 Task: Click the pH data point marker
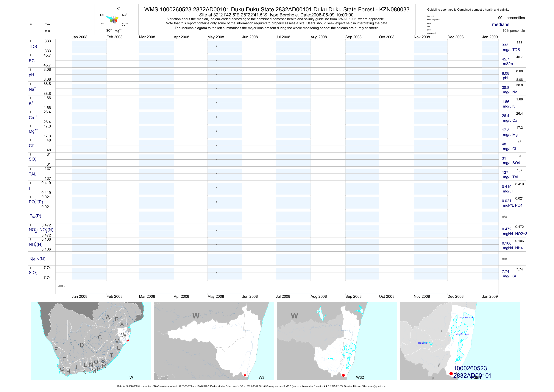pyautogui.click(x=216, y=75)
